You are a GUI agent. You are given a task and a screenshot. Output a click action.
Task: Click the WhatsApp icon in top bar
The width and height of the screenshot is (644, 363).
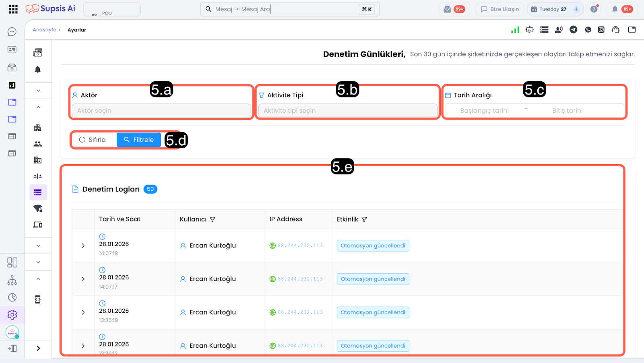pyautogui.click(x=588, y=29)
